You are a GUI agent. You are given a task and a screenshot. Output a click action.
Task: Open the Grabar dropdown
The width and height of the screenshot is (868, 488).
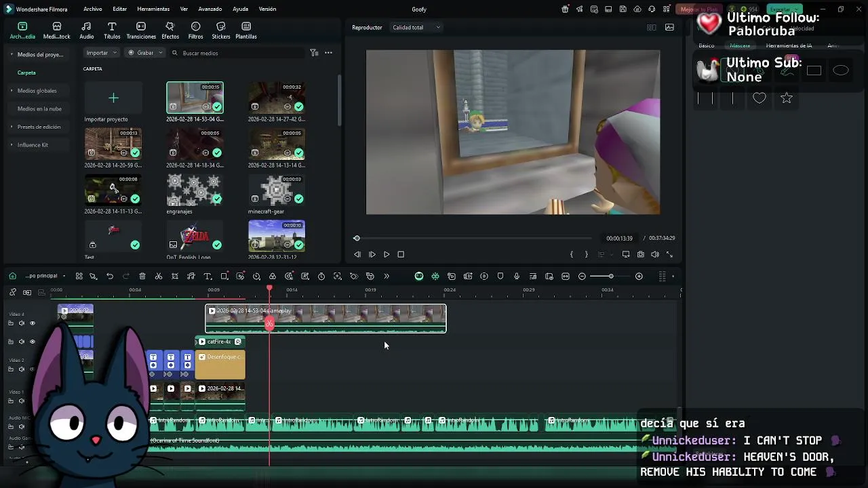(146, 53)
